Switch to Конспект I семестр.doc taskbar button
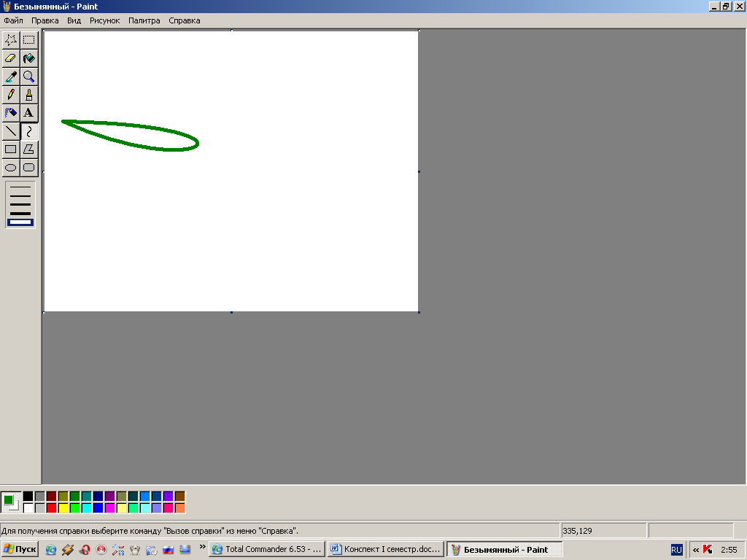This screenshot has width=747, height=560. [385, 549]
